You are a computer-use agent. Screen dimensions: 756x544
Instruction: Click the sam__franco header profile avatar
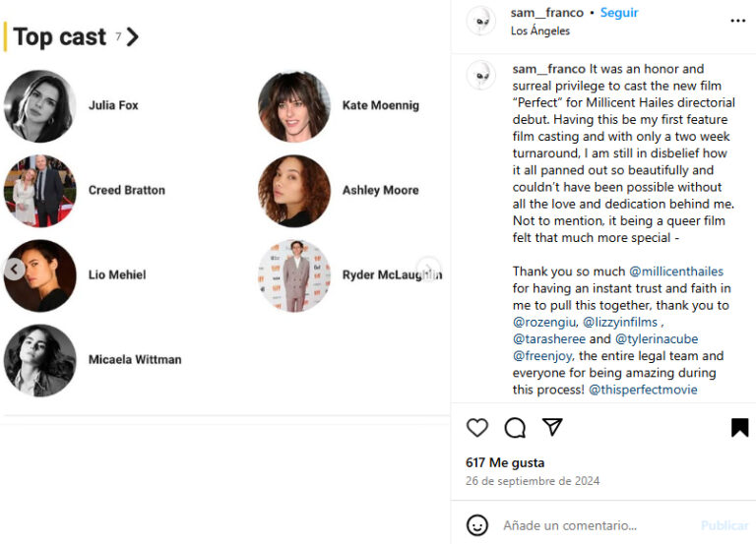point(480,21)
